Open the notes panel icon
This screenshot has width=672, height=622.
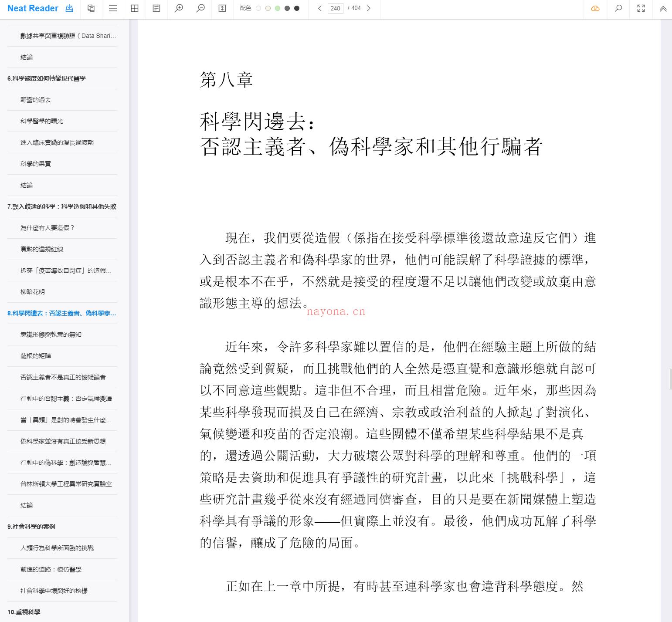tap(156, 8)
